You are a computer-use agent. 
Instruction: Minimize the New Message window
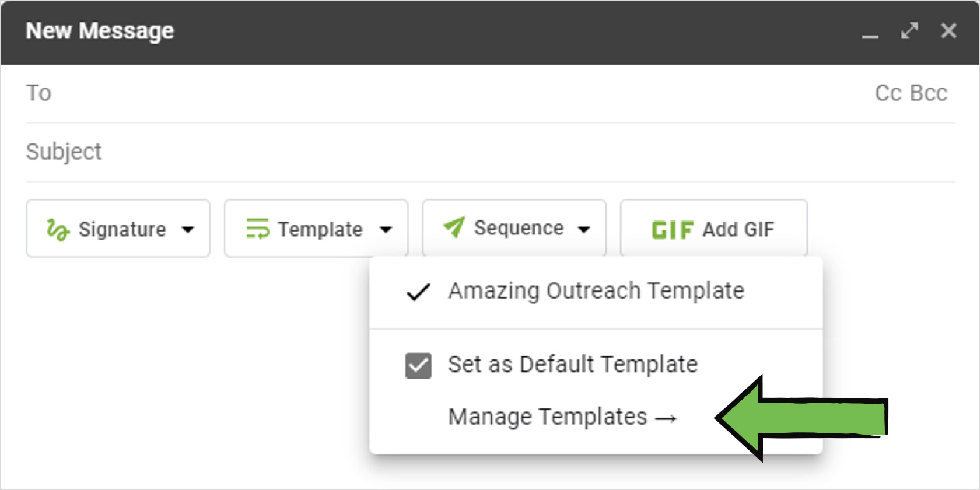coord(870,33)
